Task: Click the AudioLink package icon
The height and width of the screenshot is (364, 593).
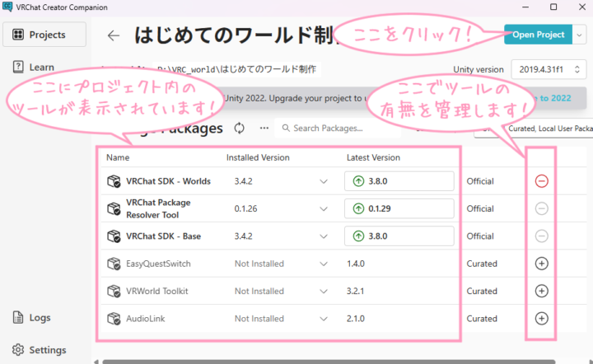Action: (x=114, y=319)
